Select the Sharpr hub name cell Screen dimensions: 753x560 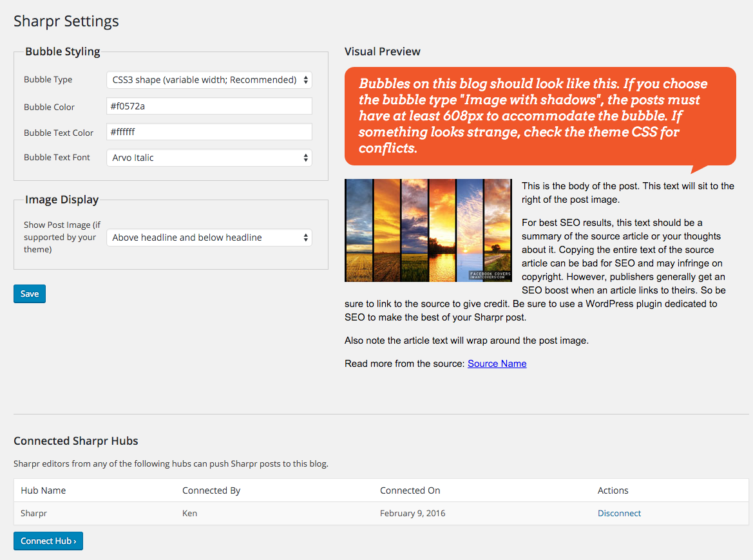click(33, 514)
